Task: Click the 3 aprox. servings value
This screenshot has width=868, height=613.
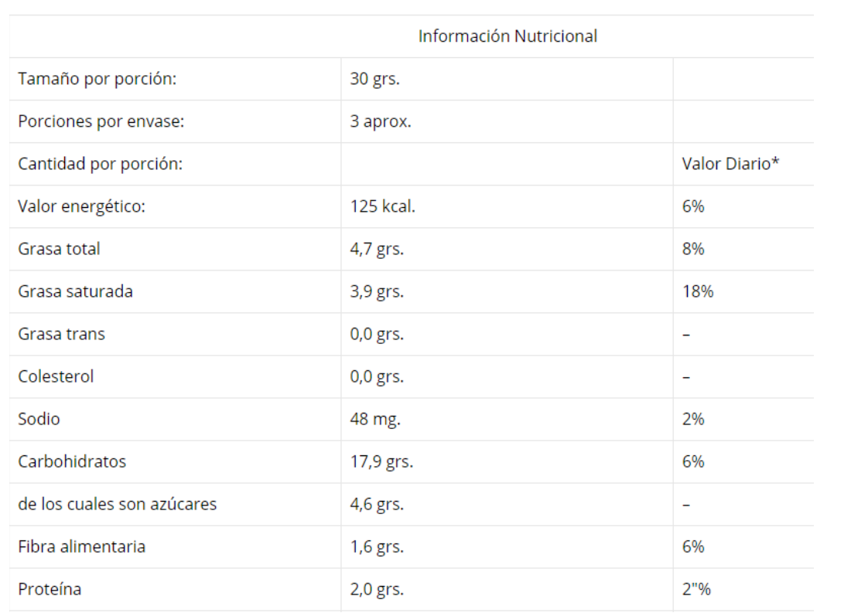Action: [x=381, y=121]
